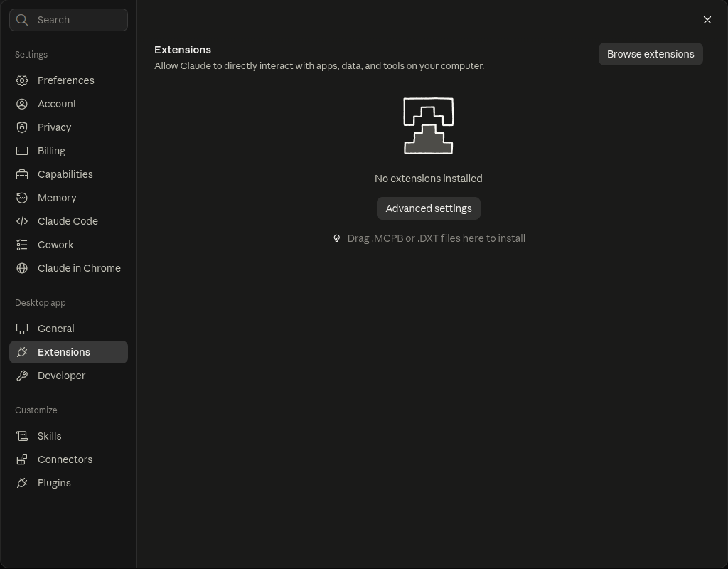Click the Claude in Chrome globe icon
This screenshot has width=728, height=569.
click(x=22, y=268)
